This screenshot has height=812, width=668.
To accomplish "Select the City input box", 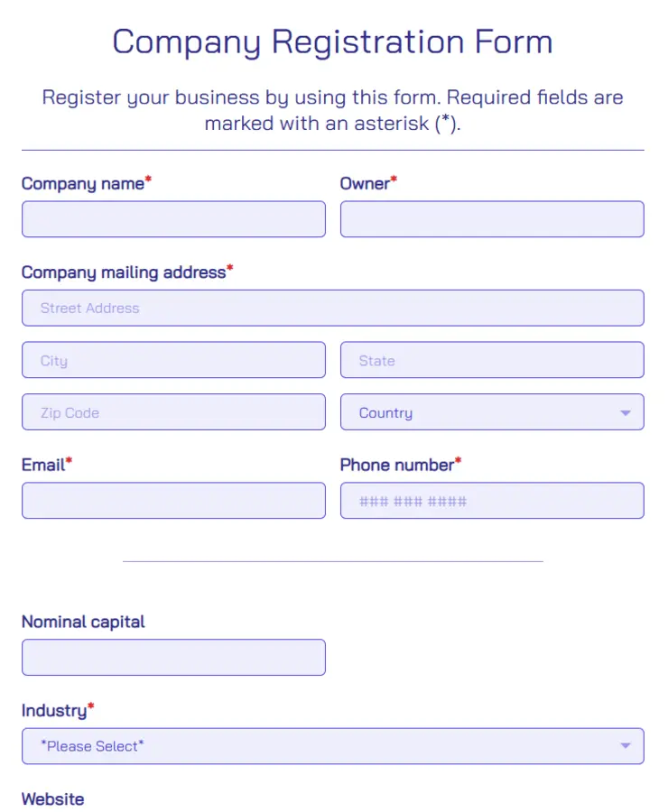I will pyautogui.click(x=173, y=360).
